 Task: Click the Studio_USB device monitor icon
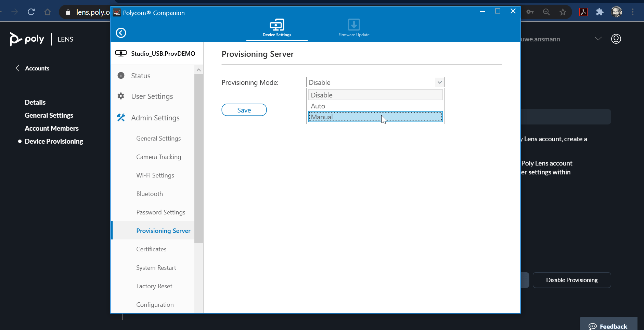[121, 53]
